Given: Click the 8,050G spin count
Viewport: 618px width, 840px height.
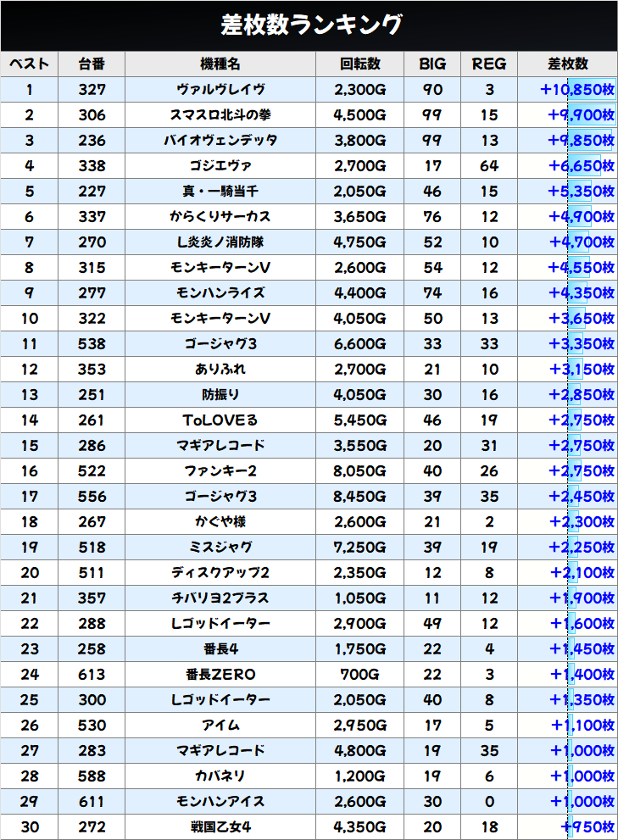Looking at the screenshot, I should [x=359, y=471].
